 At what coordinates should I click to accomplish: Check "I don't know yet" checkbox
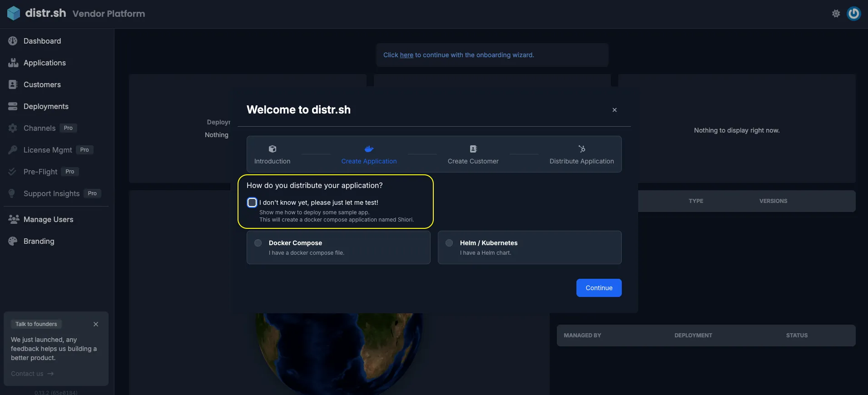coord(252,202)
